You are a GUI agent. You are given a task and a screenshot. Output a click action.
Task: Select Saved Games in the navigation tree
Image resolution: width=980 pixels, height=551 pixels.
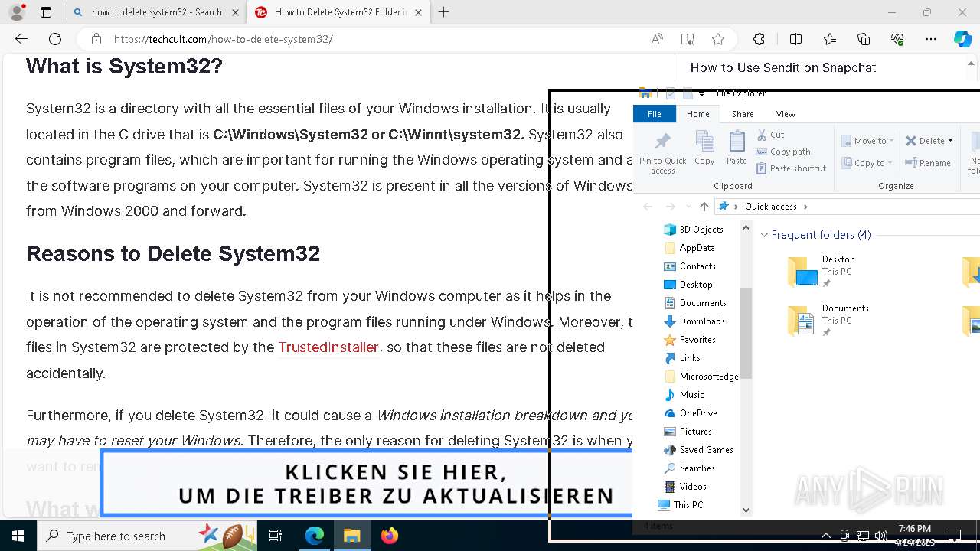(698, 450)
